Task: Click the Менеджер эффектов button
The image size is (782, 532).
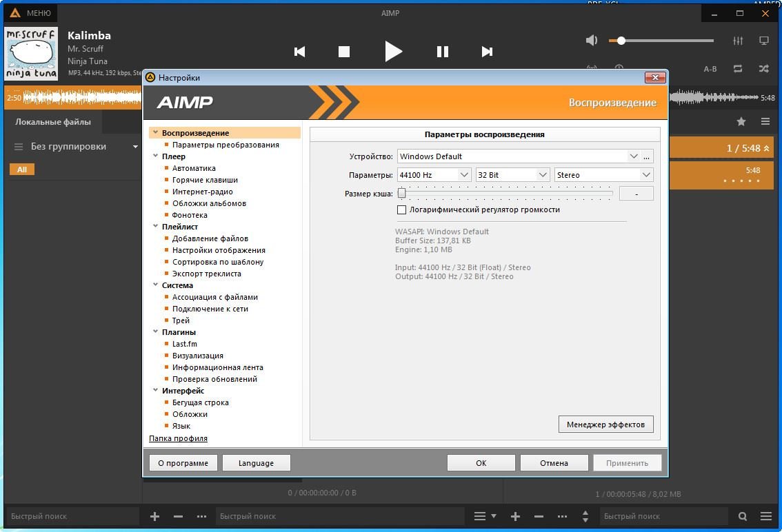Action: pos(605,424)
